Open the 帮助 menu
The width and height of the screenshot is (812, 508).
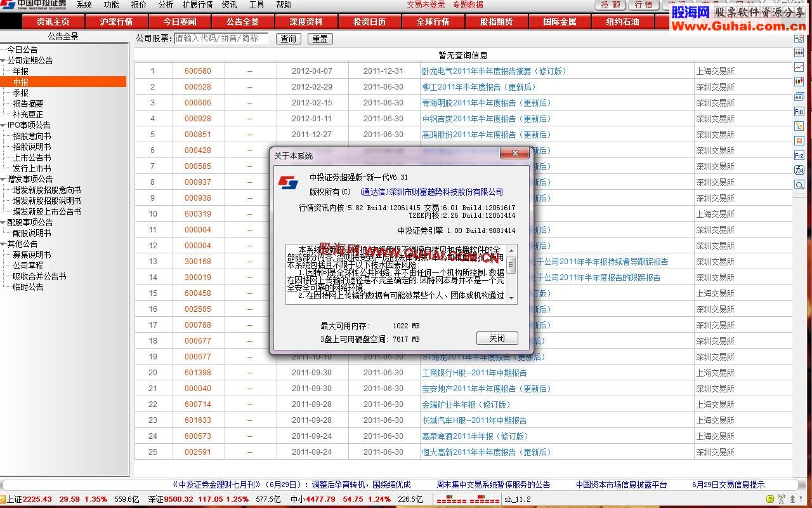(284, 4)
